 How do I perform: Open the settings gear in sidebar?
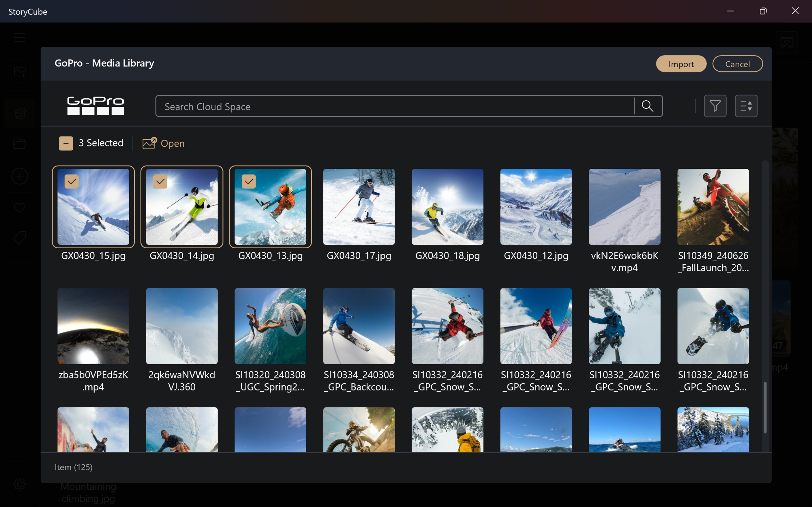pyautogui.click(x=20, y=484)
